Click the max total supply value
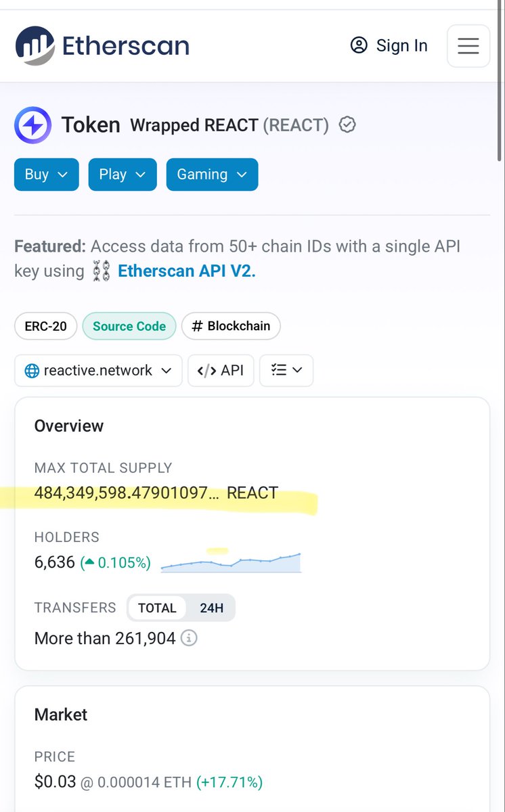Viewport: 505px width, 812px height. 156,493
